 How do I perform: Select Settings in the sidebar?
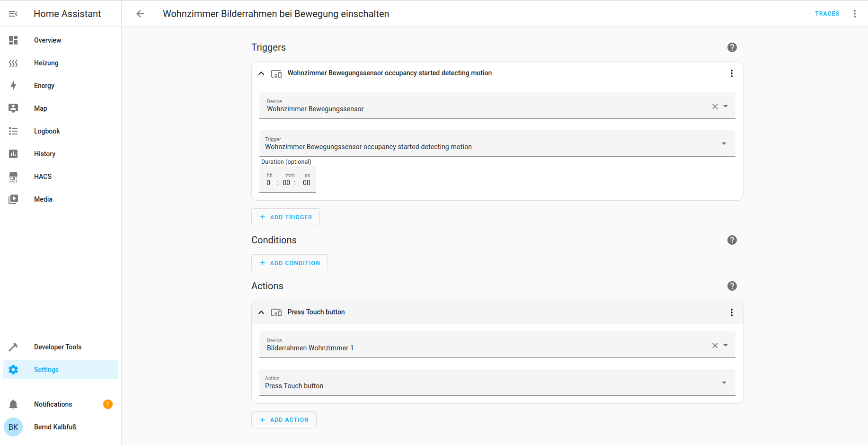pos(61,370)
